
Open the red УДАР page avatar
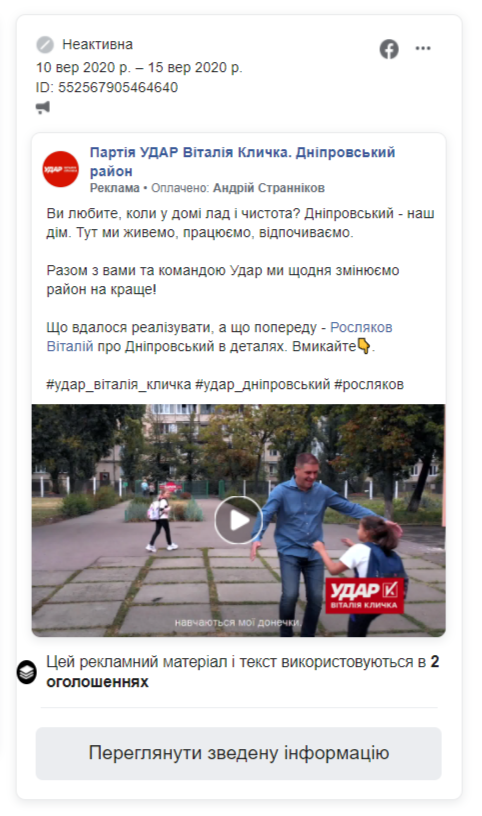[60, 169]
